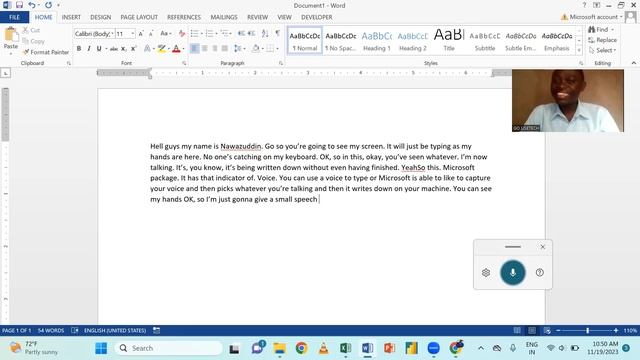Viewport: 640px width, 360px height.
Task: Align text left
Action: (194, 49)
